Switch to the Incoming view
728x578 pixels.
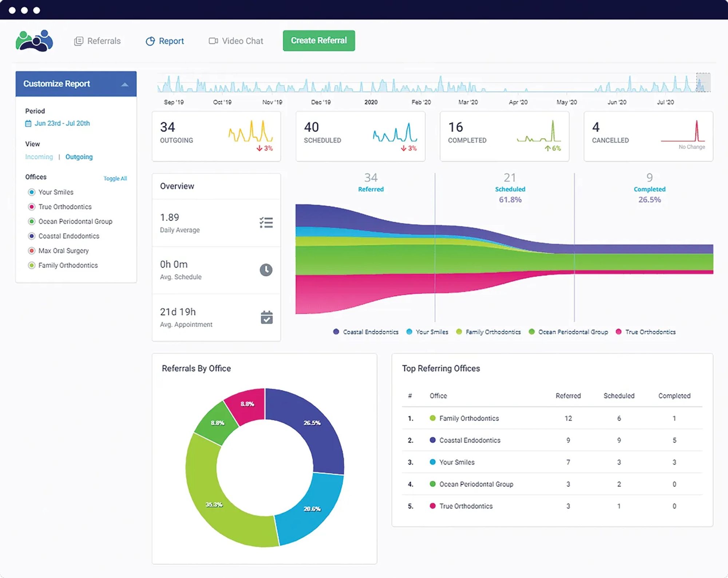pyautogui.click(x=39, y=157)
